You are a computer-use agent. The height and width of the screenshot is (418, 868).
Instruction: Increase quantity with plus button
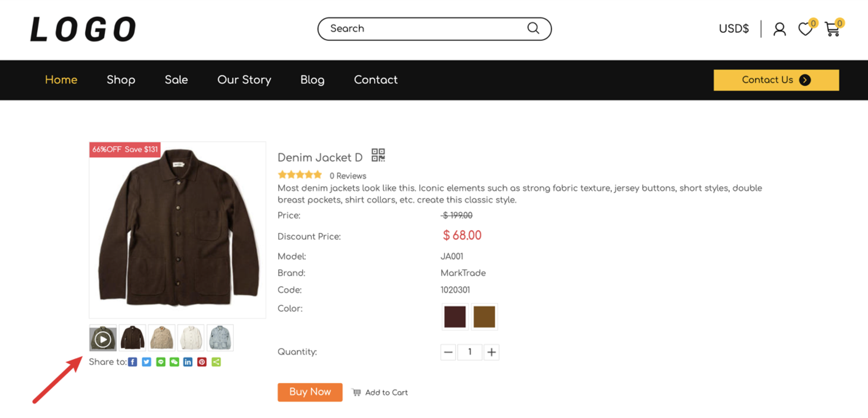(492, 352)
